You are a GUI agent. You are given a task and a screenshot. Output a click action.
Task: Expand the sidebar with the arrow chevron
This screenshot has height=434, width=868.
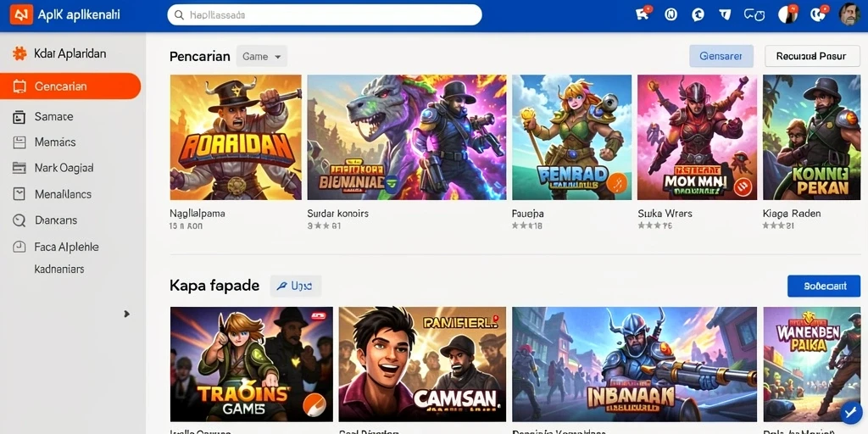tap(127, 314)
